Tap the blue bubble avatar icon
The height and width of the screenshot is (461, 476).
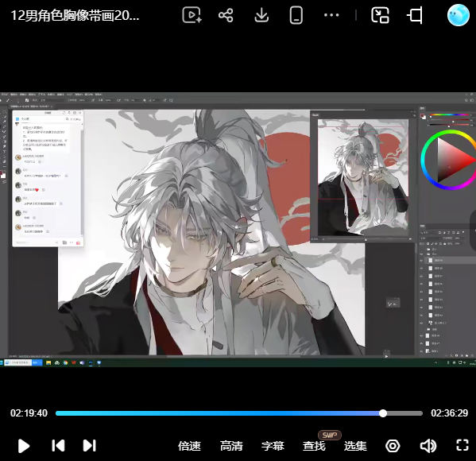point(459,15)
